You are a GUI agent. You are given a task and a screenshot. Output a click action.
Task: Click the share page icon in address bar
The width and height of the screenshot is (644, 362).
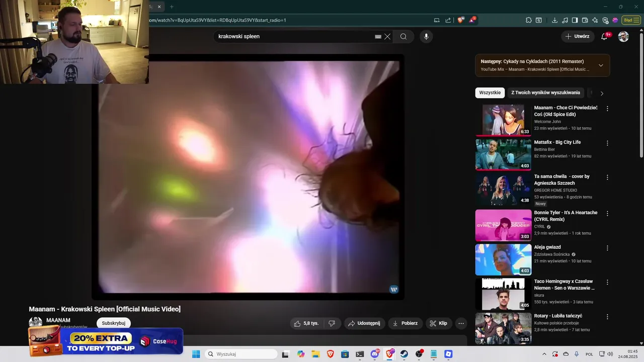[448, 20]
